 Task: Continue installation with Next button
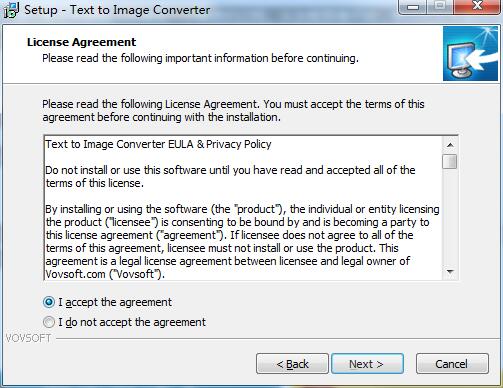(367, 364)
